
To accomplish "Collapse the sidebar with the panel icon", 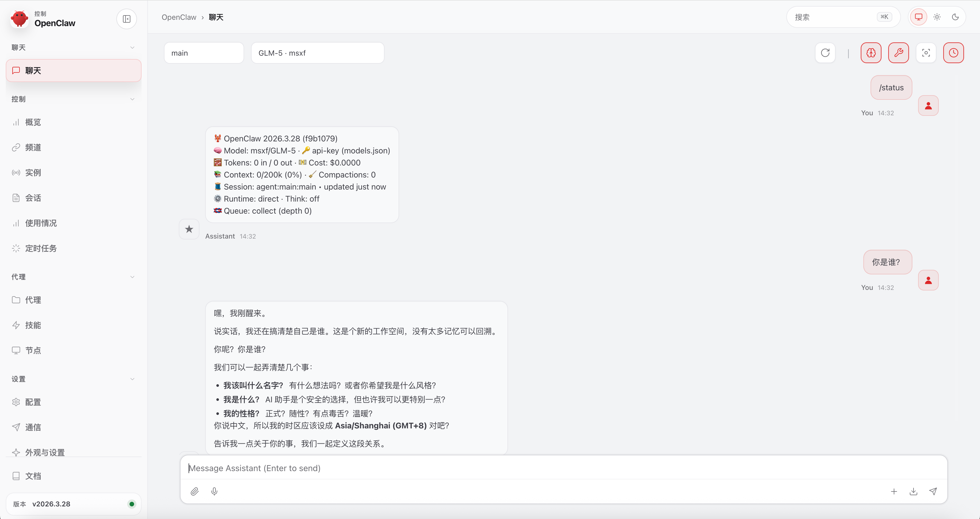I will click(126, 19).
